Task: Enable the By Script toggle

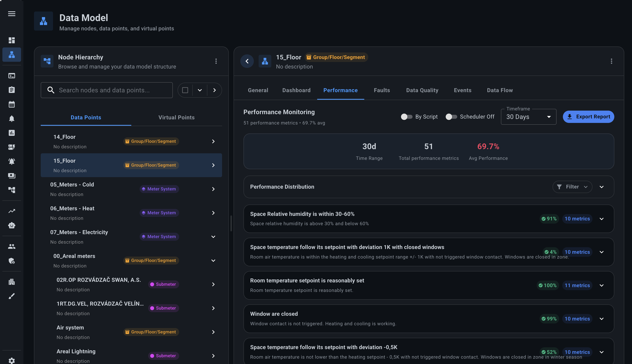Action: 406,117
